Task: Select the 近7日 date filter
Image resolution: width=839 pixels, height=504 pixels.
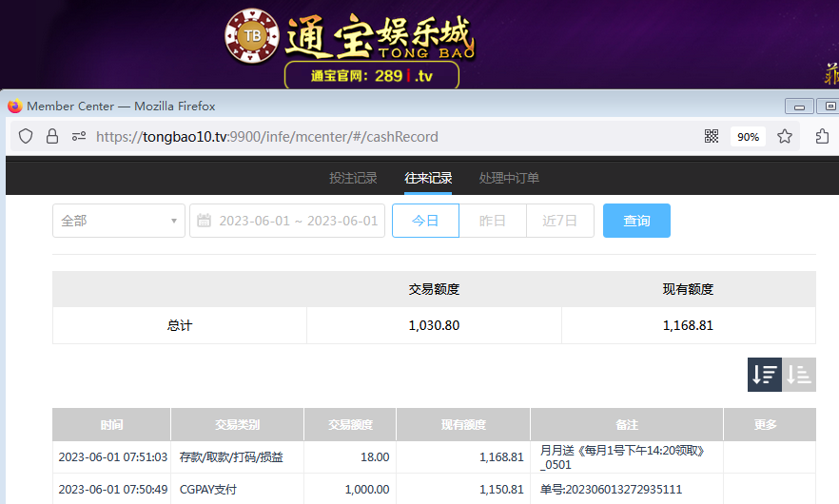Action: pos(560,221)
